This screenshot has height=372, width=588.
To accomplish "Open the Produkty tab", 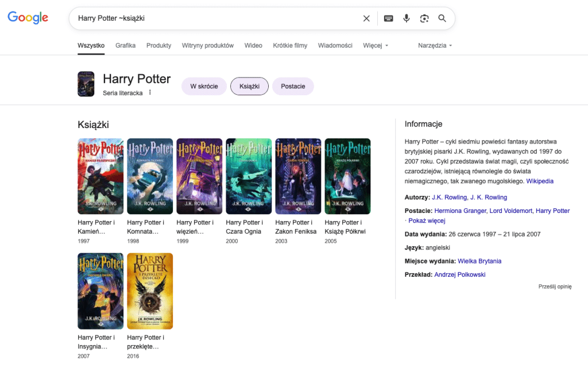I will [158, 45].
